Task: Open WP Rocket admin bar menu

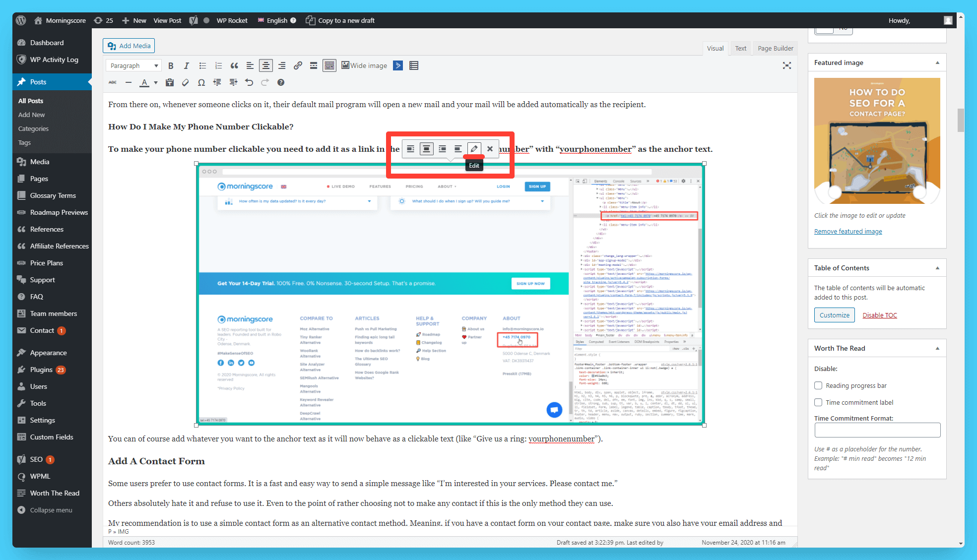Action: pyautogui.click(x=232, y=20)
